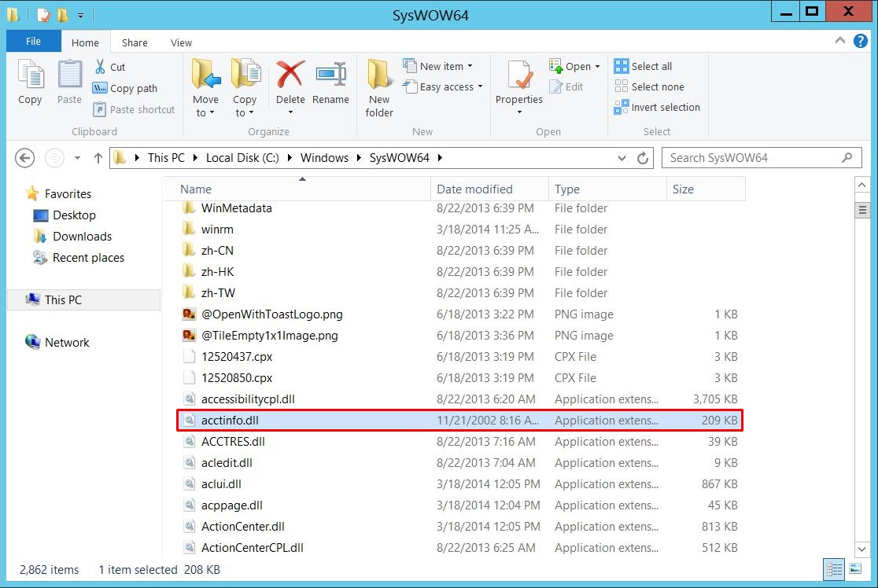Open the File menu tab

33,42
